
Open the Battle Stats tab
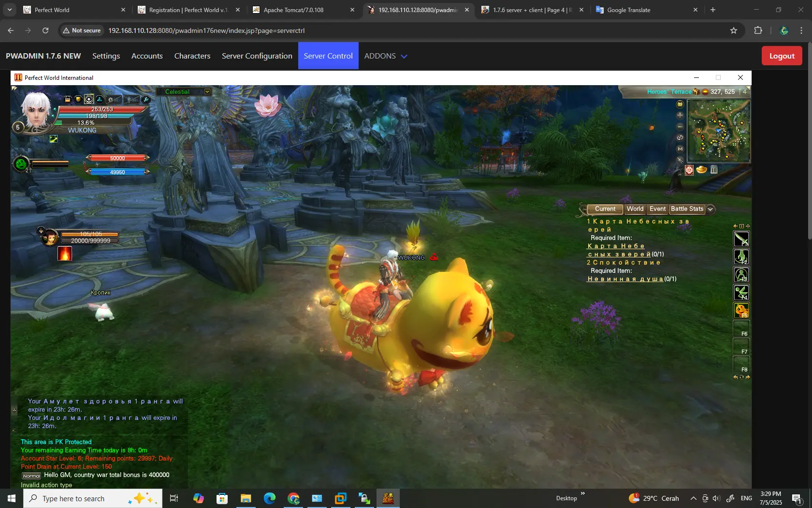pyautogui.click(x=687, y=209)
